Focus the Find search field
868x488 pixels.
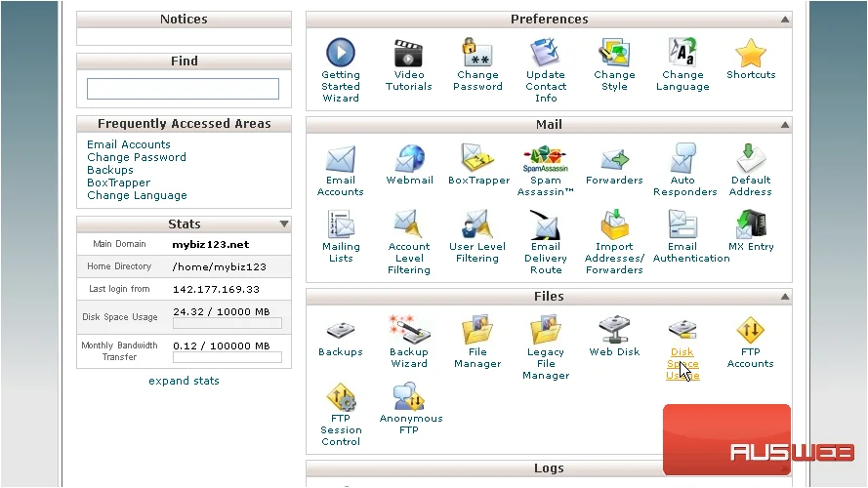pos(183,89)
